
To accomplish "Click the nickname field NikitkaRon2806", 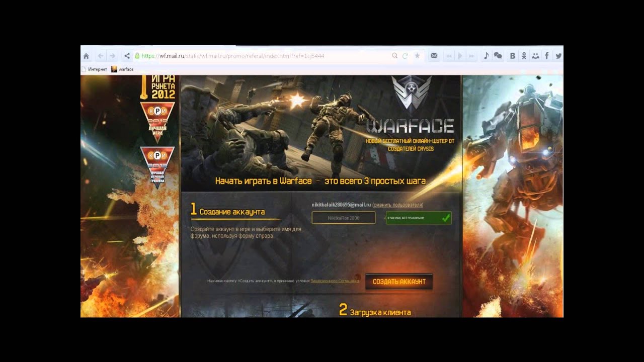I will (x=344, y=218).
